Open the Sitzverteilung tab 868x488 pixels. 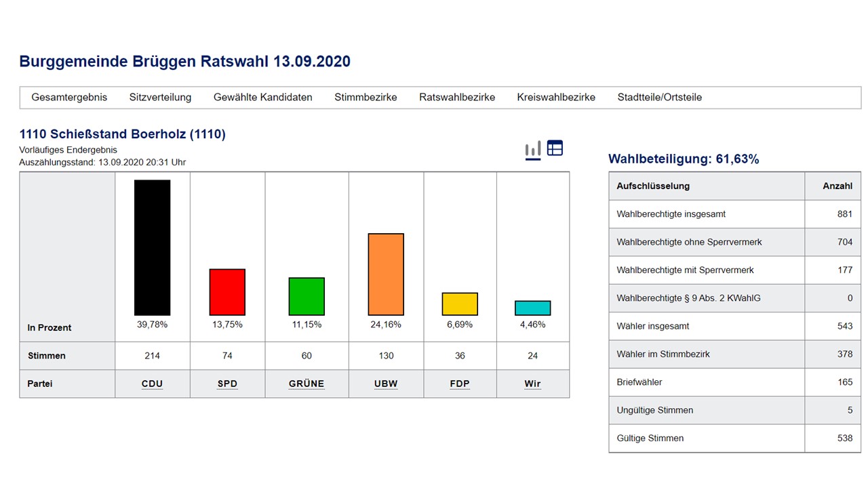pyautogui.click(x=160, y=97)
